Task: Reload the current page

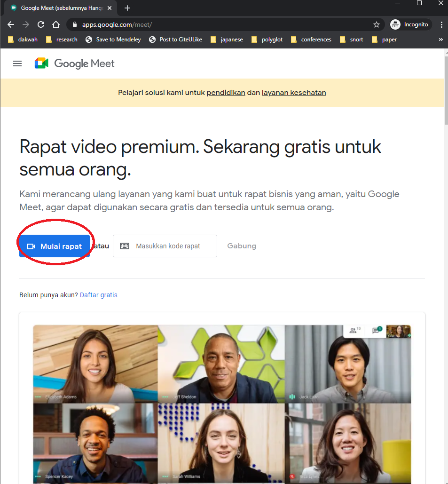Action: [x=41, y=24]
